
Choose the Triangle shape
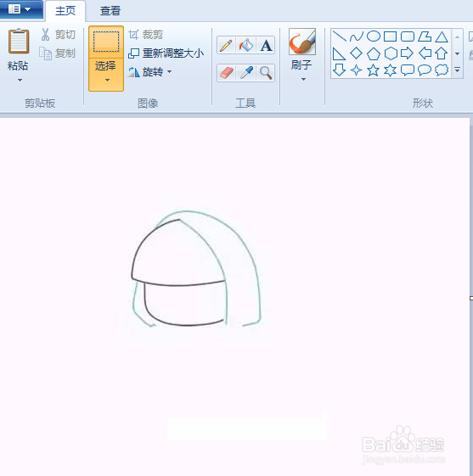coord(442,36)
